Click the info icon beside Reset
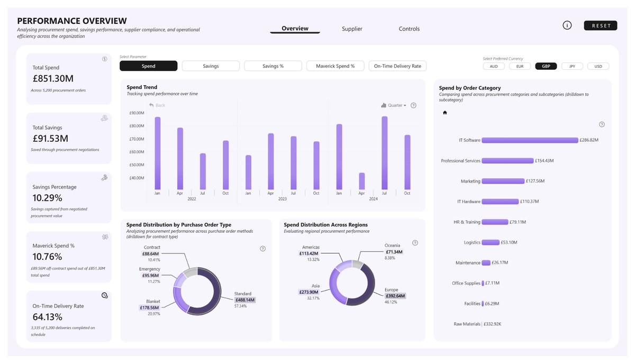The height and width of the screenshot is (364, 635). [x=567, y=25]
